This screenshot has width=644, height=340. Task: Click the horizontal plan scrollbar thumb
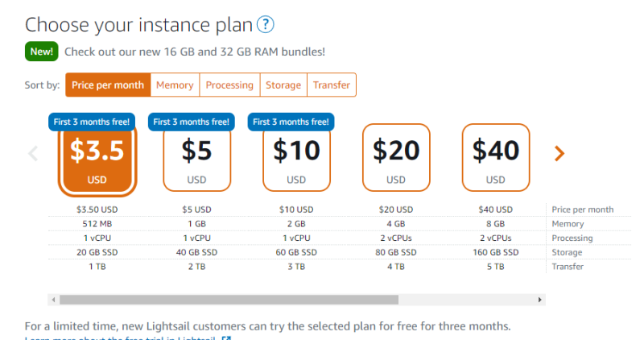click(x=229, y=300)
